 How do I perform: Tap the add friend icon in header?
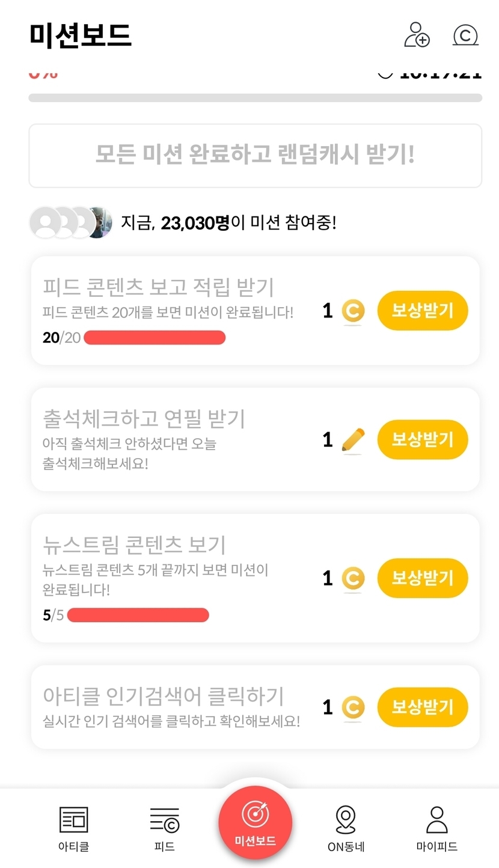[x=417, y=34]
